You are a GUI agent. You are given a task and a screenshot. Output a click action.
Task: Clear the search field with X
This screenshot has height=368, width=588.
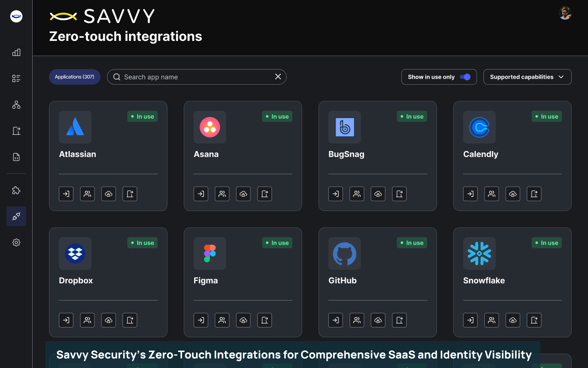point(278,77)
